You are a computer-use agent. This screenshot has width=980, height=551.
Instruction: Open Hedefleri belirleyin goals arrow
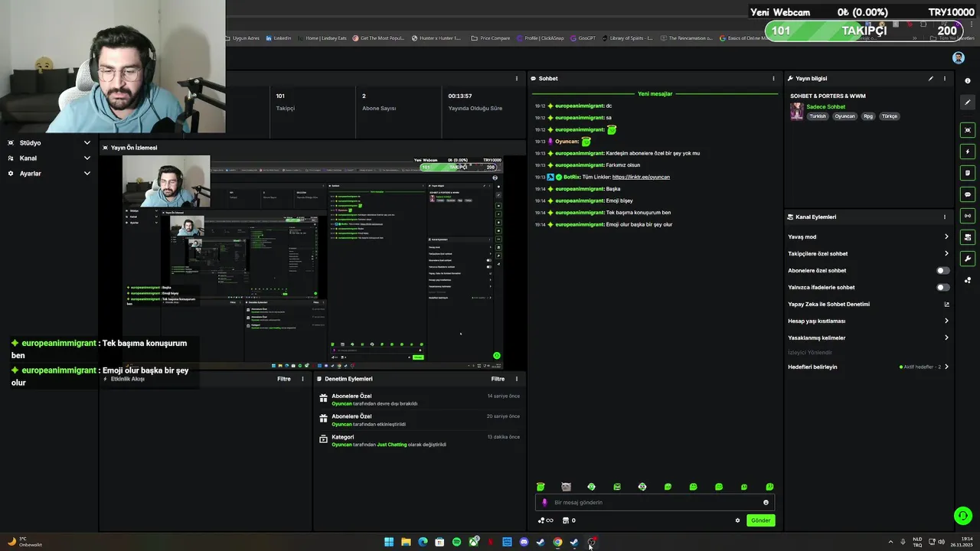946,367
